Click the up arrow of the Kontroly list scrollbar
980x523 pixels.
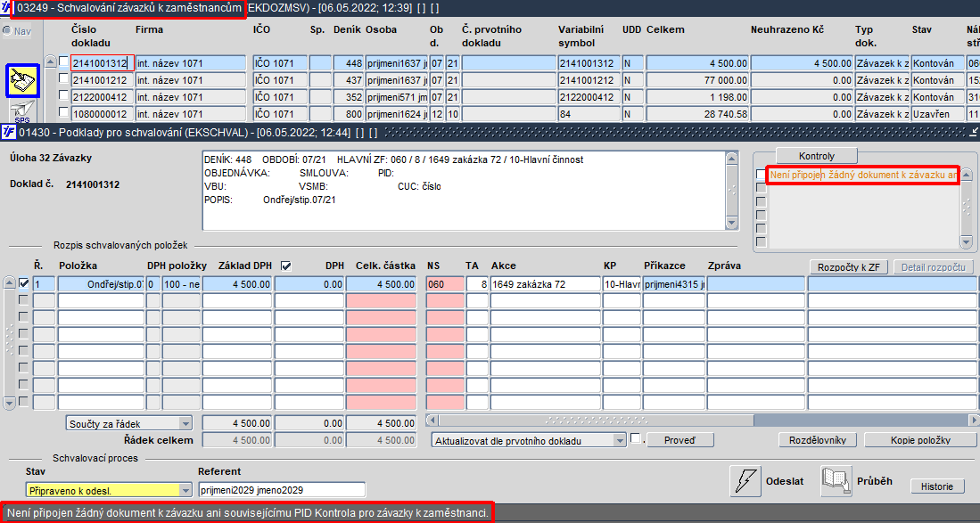[x=967, y=175]
